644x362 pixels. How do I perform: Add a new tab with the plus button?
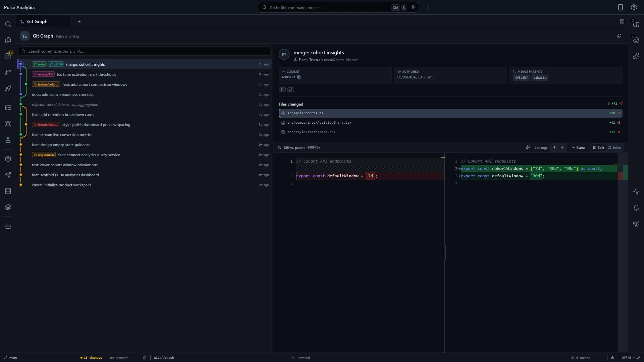[x=79, y=21]
